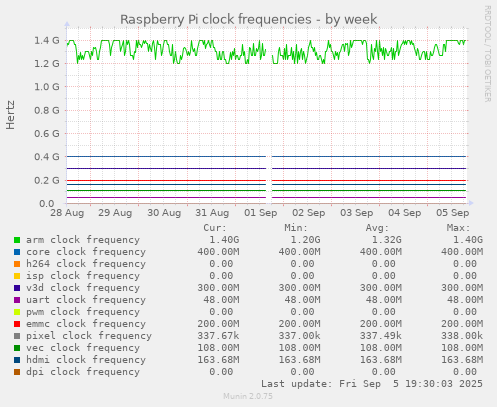Click the '1.4 G' y-axis tick label
The width and height of the screenshot is (497, 407).
click(47, 41)
